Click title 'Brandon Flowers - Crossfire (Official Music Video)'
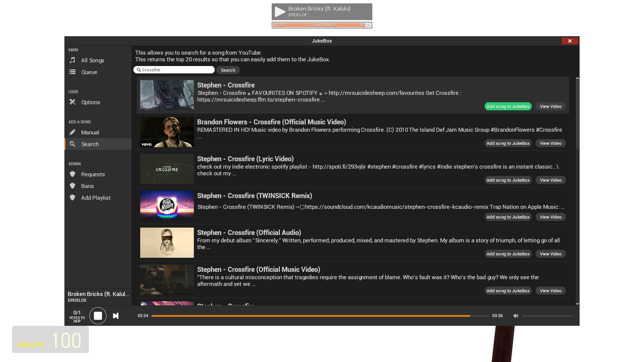Image resolution: width=644 pixels, height=362 pixels. 272,122
